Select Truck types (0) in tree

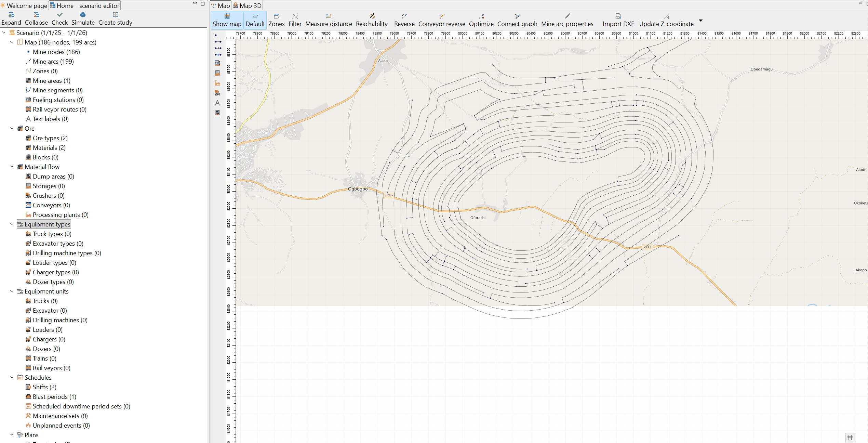click(x=48, y=234)
